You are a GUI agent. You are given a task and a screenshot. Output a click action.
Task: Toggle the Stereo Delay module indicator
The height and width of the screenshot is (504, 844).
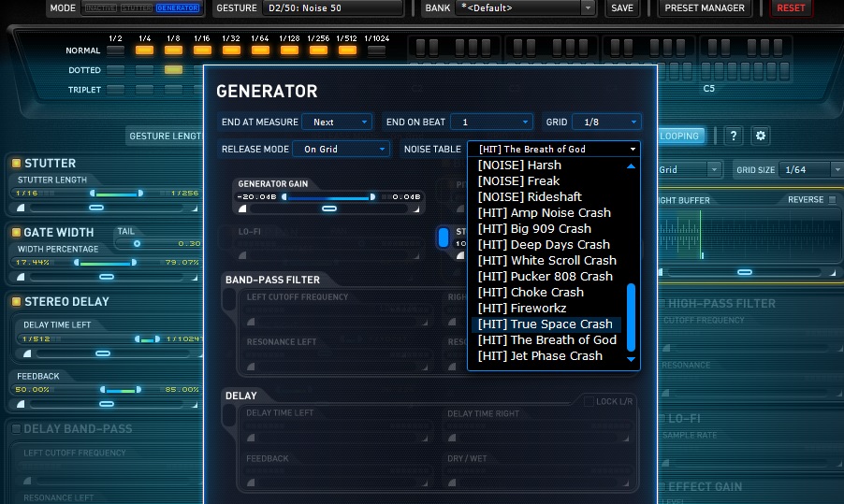(x=16, y=302)
